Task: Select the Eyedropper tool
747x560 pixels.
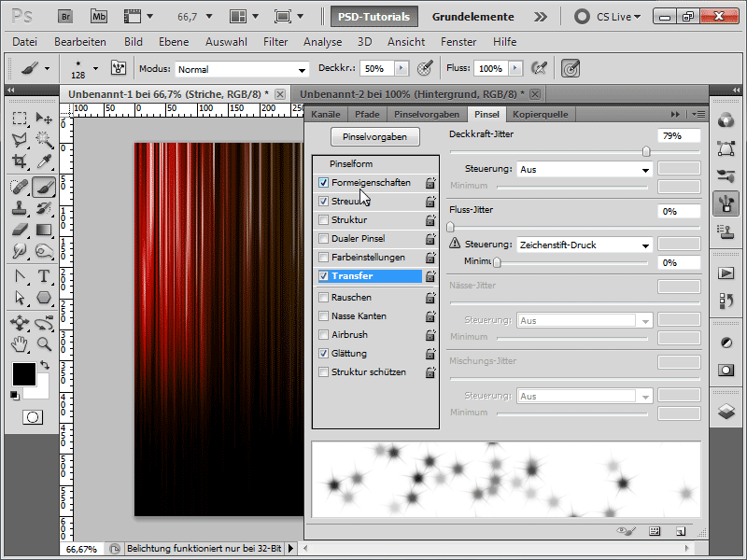Action: tap(44, 161)
